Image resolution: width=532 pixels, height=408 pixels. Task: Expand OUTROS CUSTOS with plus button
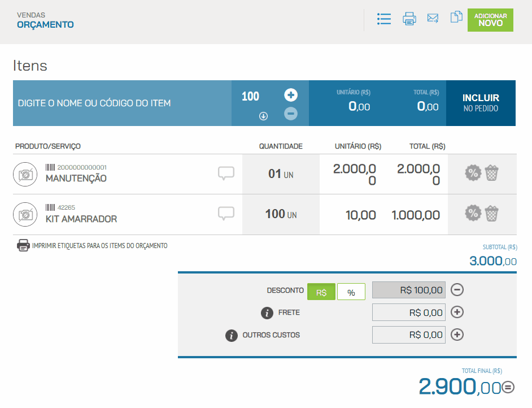coord(457,335)
